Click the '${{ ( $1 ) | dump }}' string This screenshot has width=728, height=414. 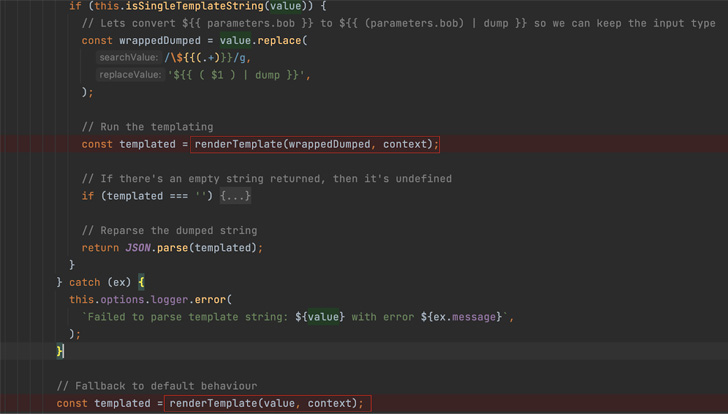(x=238, y=75)
